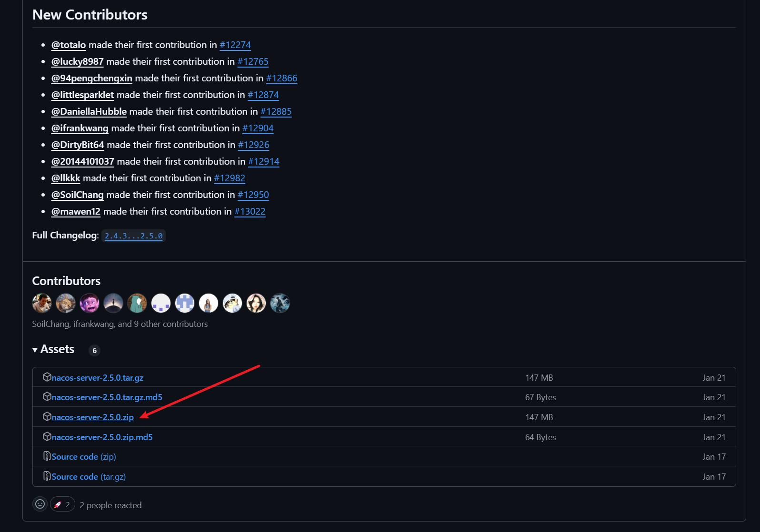Toggle the rocket reaction with count 2

click(62, 504)
